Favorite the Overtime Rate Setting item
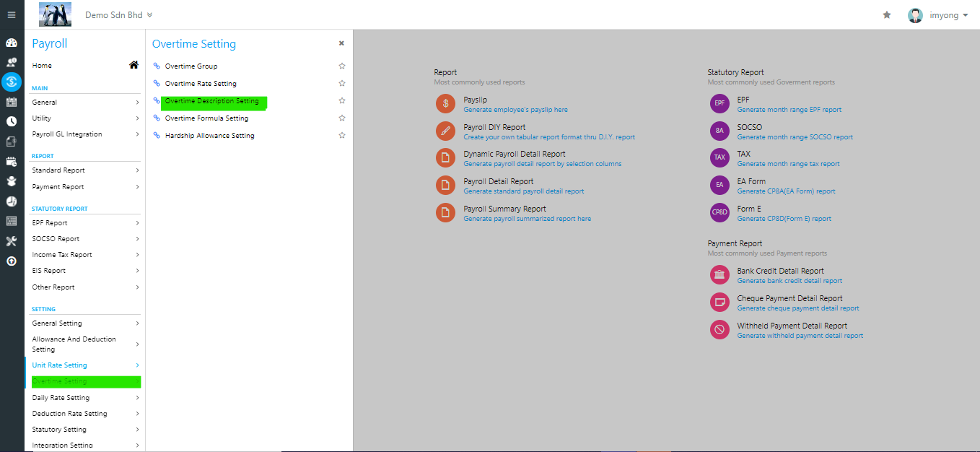The height and width of the screenshot is (452, 980). (x=342, y=83)
